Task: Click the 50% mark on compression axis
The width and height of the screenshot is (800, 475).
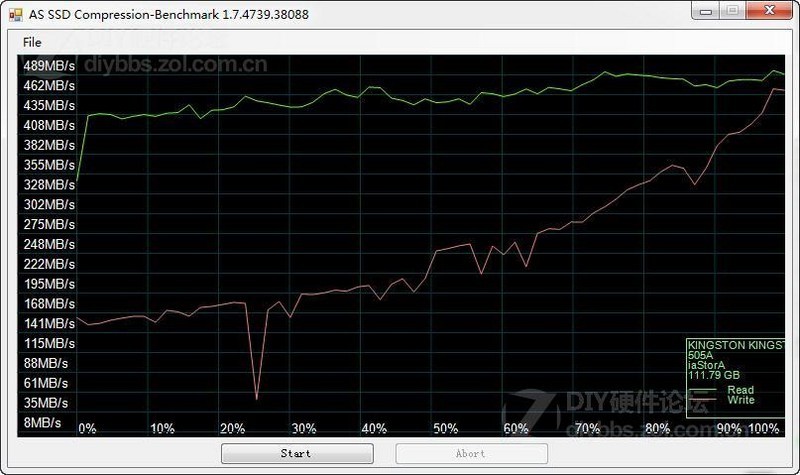Action: (445, 428)
